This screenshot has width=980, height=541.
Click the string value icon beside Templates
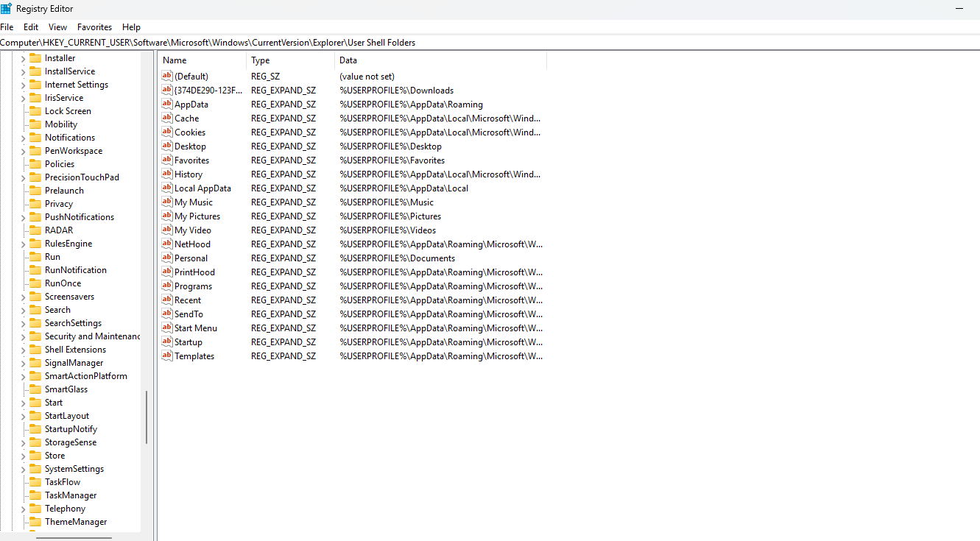(167, 356)
